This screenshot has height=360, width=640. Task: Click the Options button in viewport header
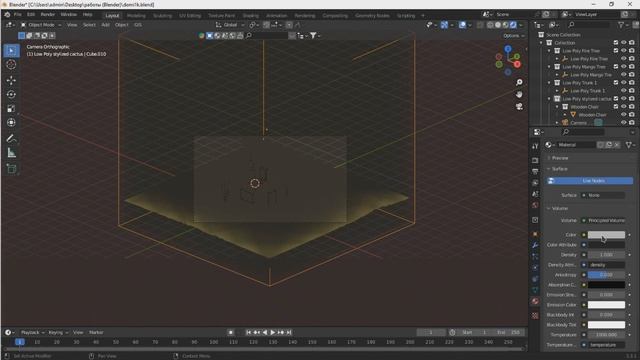pos(513,36)
